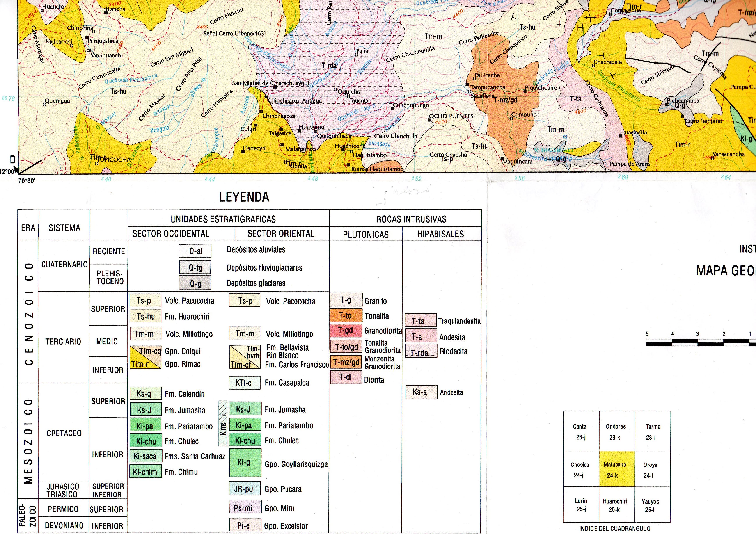Click the orange T-to tonalite swatch

[346, 316]
